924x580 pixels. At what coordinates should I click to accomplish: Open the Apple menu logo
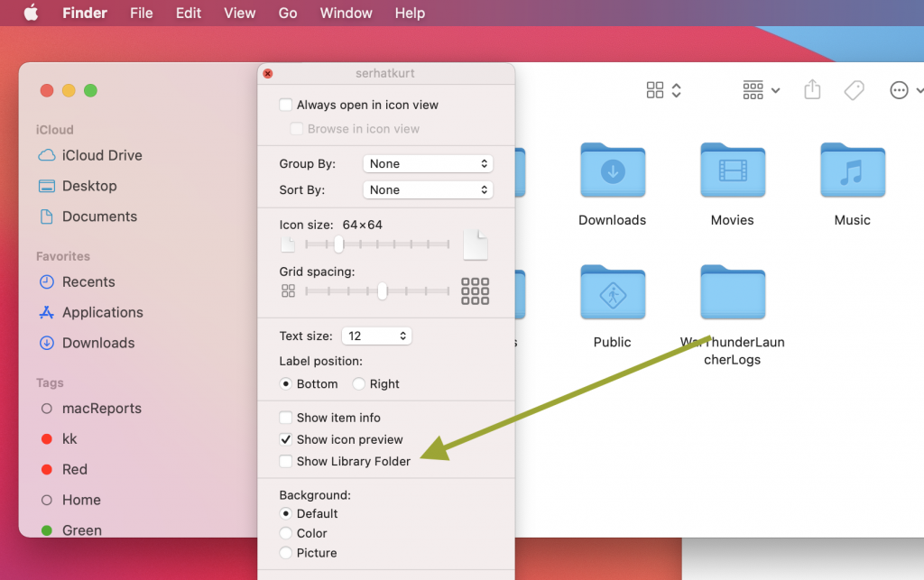(32, 13)
